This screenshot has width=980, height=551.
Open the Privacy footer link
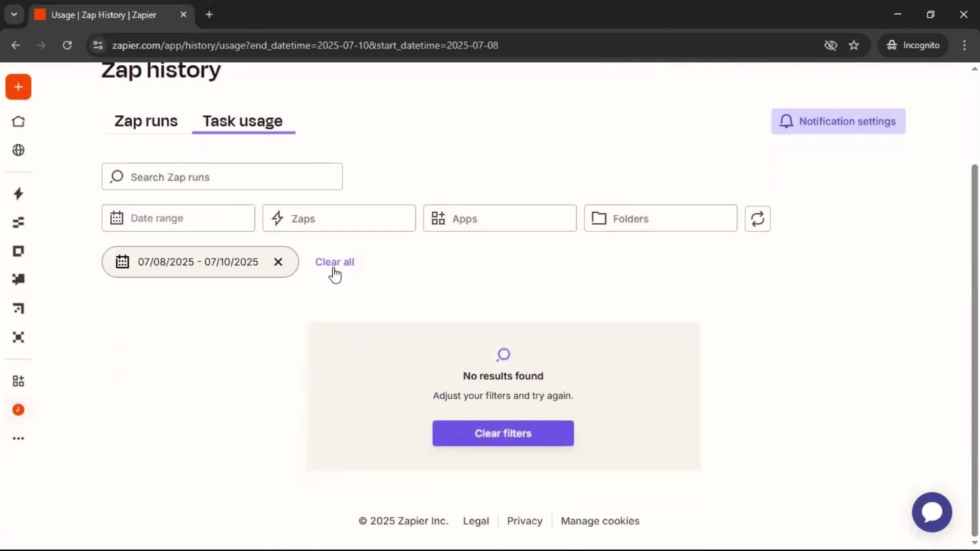tap(524, 521)
